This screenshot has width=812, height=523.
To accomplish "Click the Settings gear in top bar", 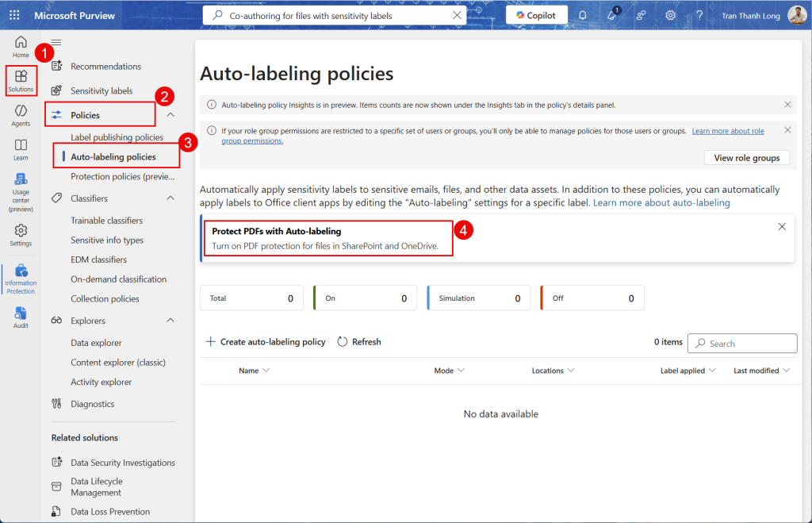I will pos(670,15).
